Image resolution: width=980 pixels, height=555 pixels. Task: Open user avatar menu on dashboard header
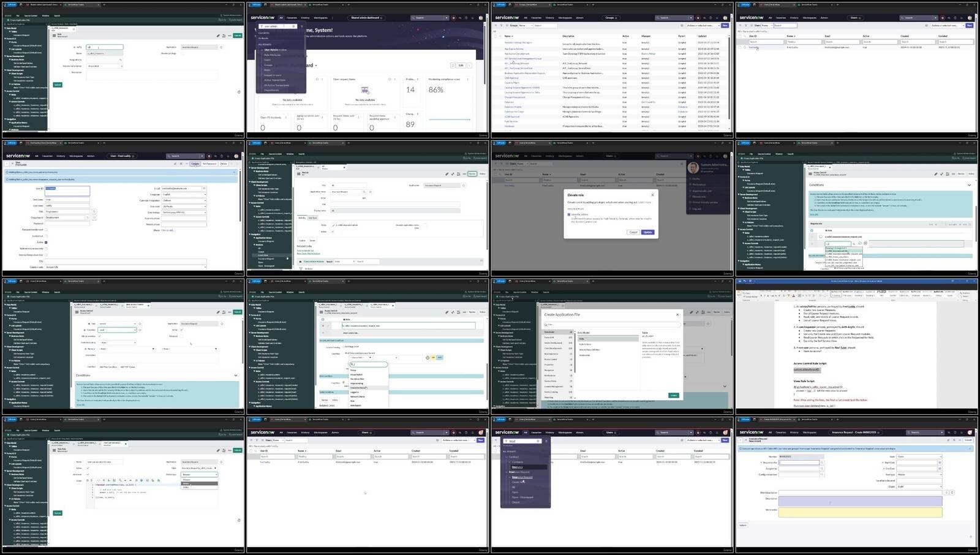[481, 18]
